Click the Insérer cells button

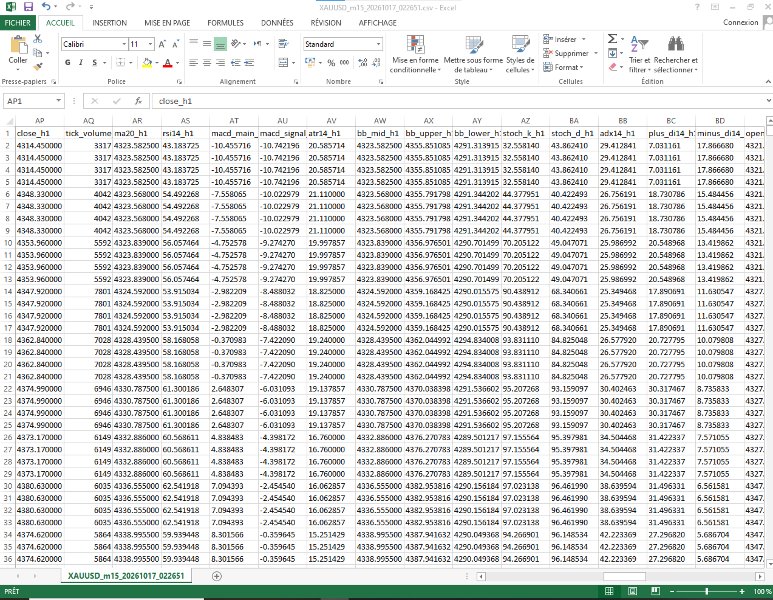pos(564,39)
